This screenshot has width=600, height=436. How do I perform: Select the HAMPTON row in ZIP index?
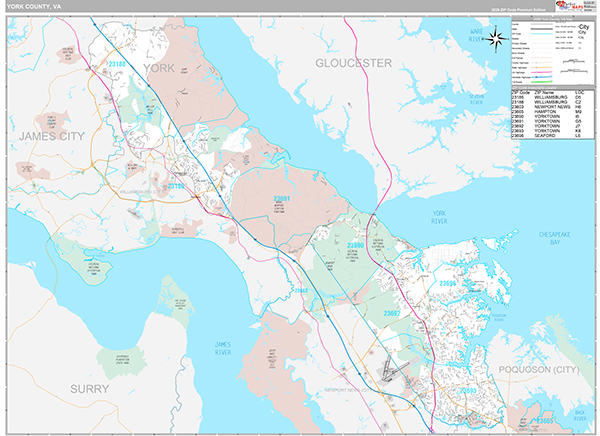(554, 110)
